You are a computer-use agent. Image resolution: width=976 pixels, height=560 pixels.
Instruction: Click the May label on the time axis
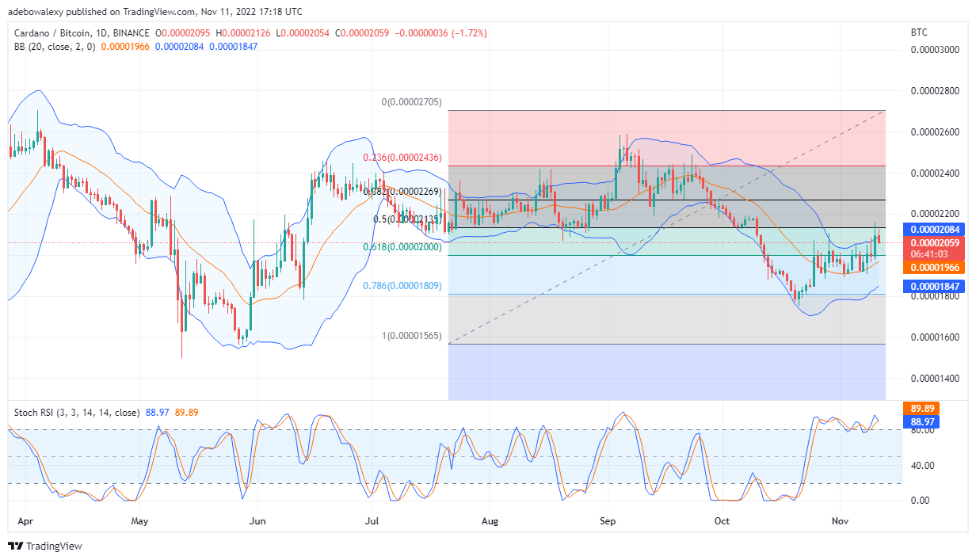pyautogui.click(x=139, y=521)
